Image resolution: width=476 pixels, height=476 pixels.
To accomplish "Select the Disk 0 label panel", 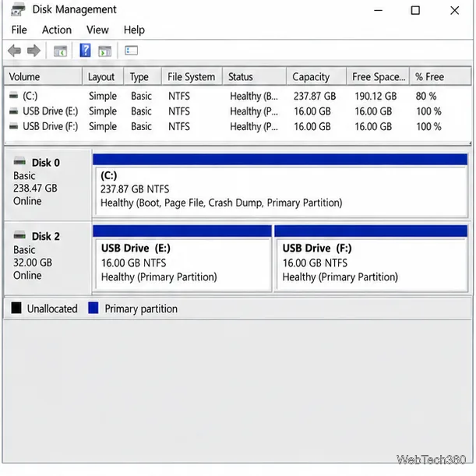I will [48, 185].
